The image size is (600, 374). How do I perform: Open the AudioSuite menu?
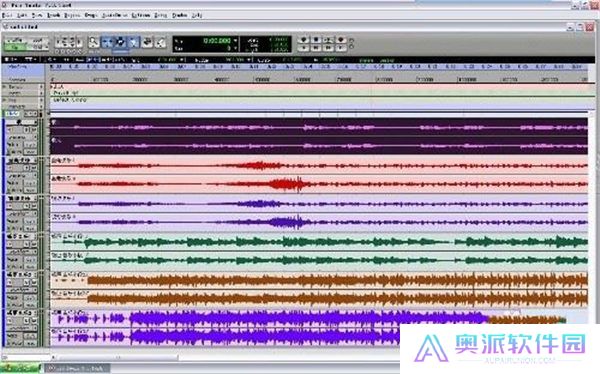point(114,15)
